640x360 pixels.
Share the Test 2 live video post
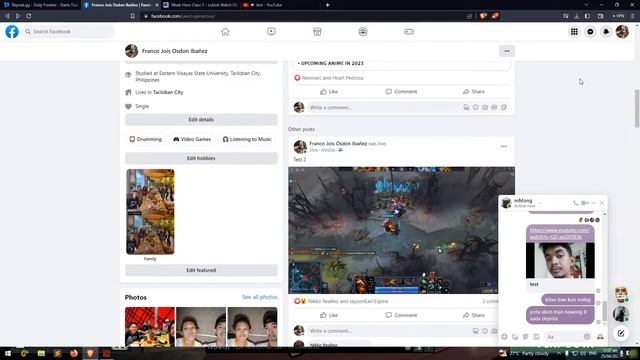point(474,315)
